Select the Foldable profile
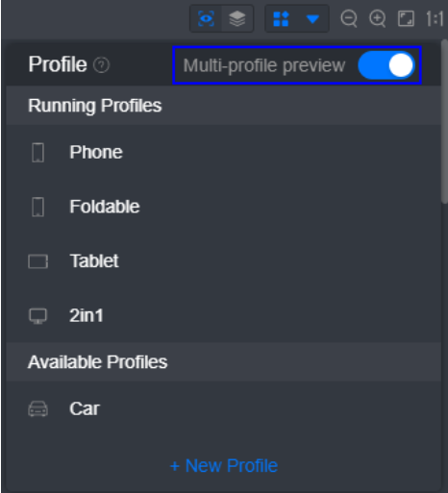Screen dimensions: 448x493 223,207
